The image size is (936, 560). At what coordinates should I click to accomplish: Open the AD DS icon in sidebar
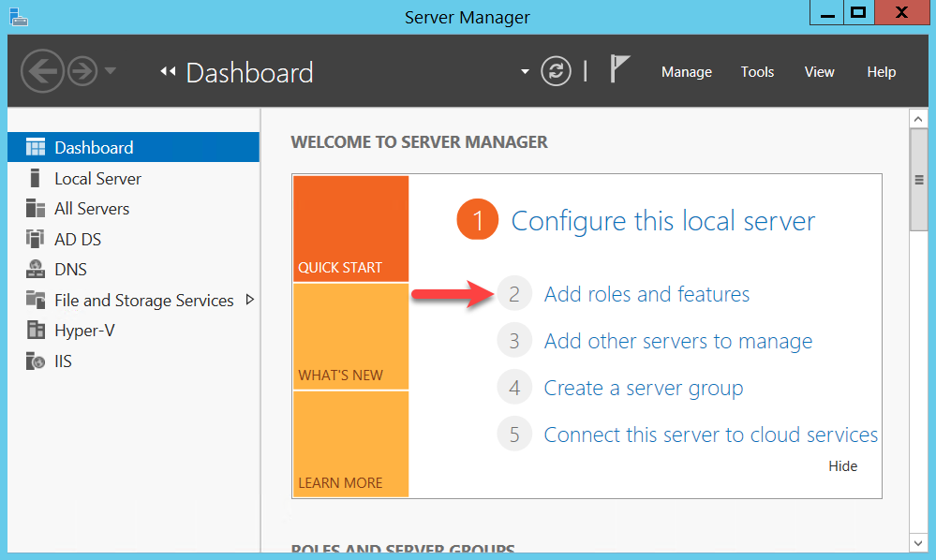(x=36, y=239)
